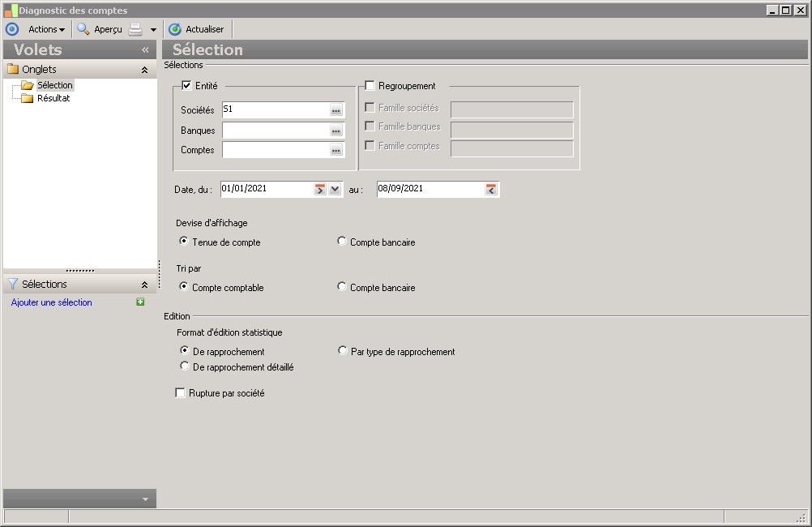This screenshot has height=527, width=812.
Task: Click the Famille sociétés text field
Action: (511, 109)
